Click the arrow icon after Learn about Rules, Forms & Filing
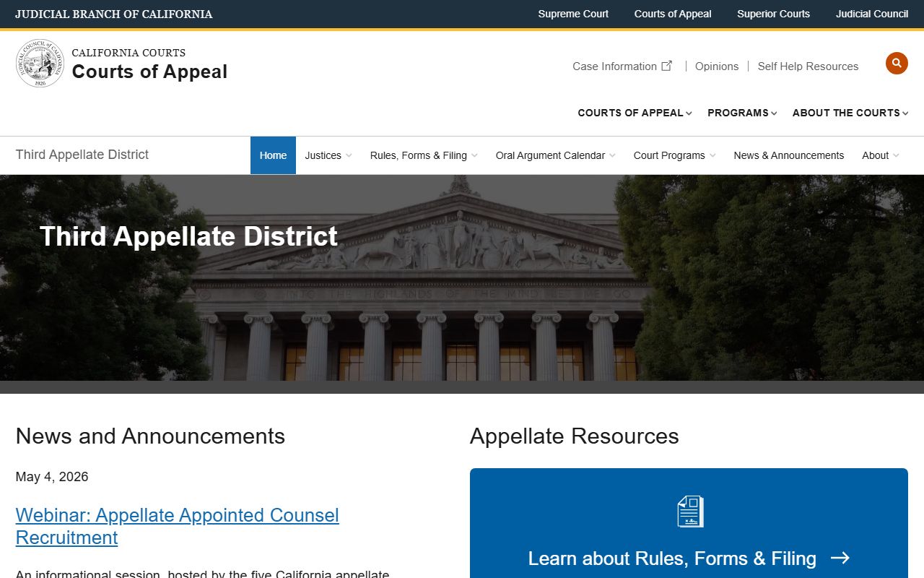 (840, 558)
